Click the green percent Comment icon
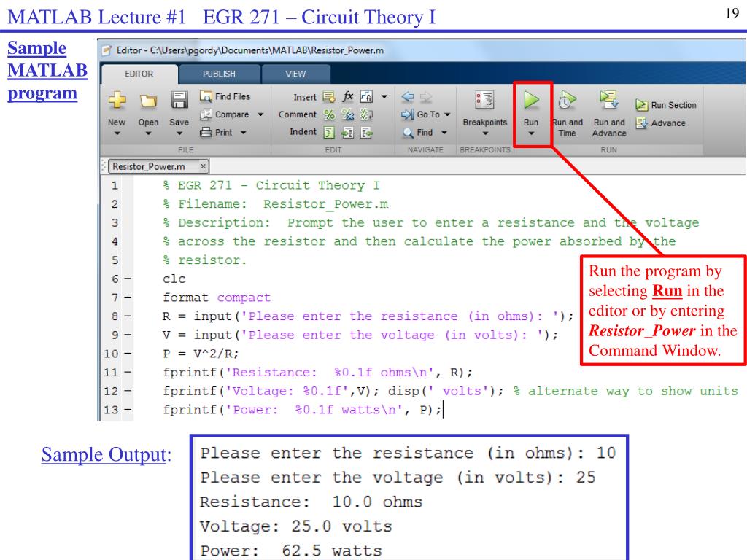Viewport: 747px width, 560px height. pyautogui.click(x=329, y=114)
